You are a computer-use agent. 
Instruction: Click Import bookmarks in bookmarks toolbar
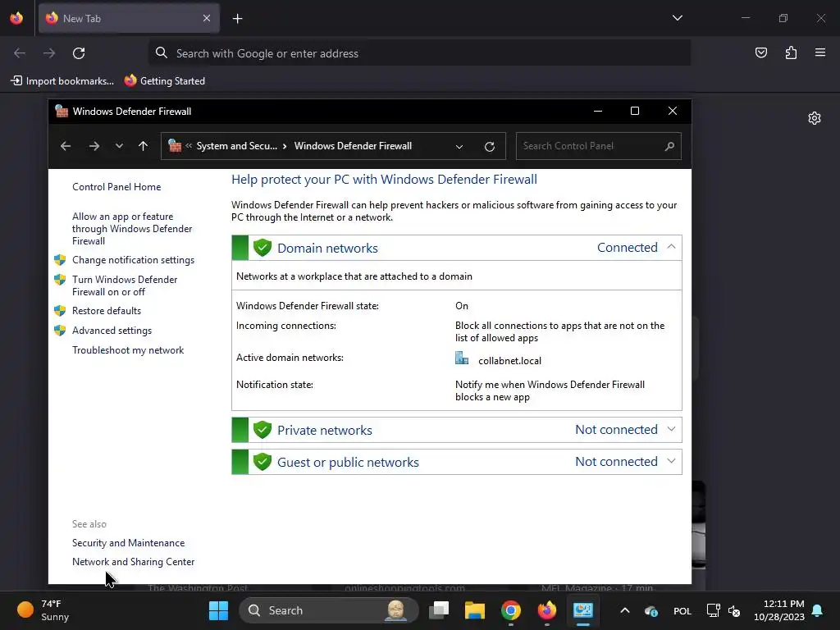62,81
